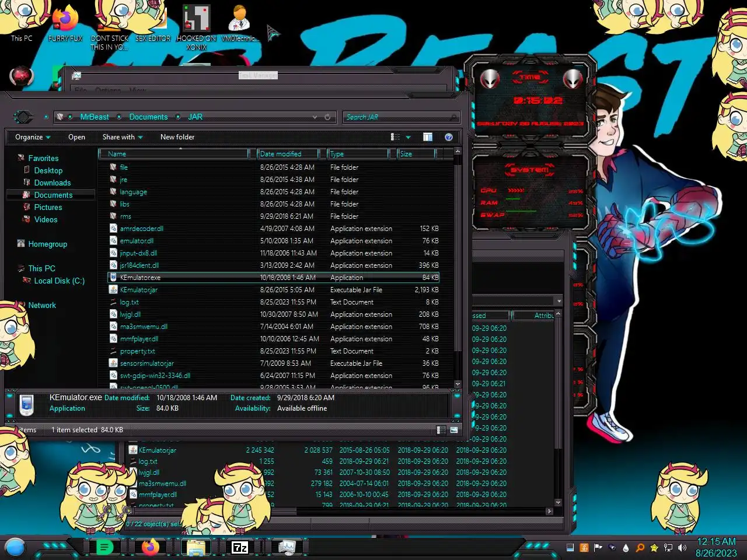Image resolution: width=747 pixels, height=560 pixels.
Task: Select Downloads in Favorites
Action: [52, 183]
